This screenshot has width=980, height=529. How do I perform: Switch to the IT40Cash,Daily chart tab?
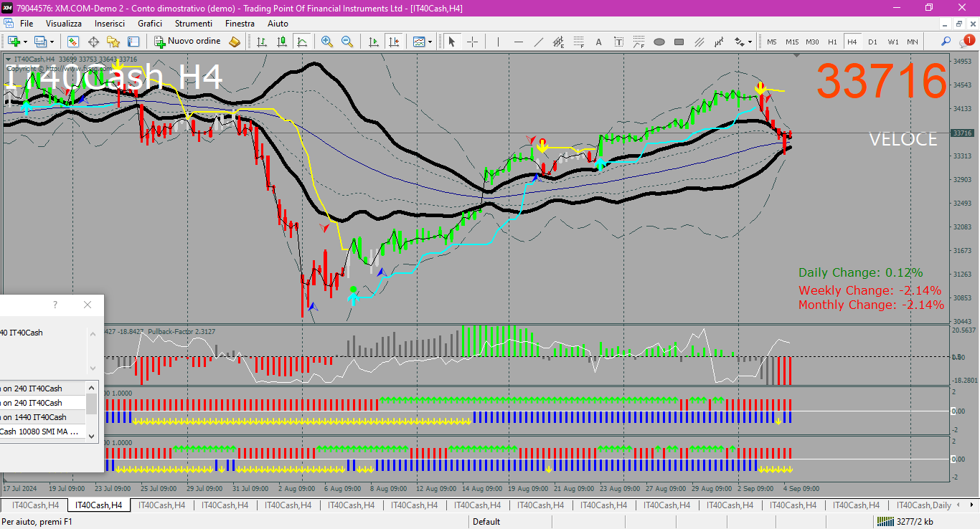click(923, 505)
